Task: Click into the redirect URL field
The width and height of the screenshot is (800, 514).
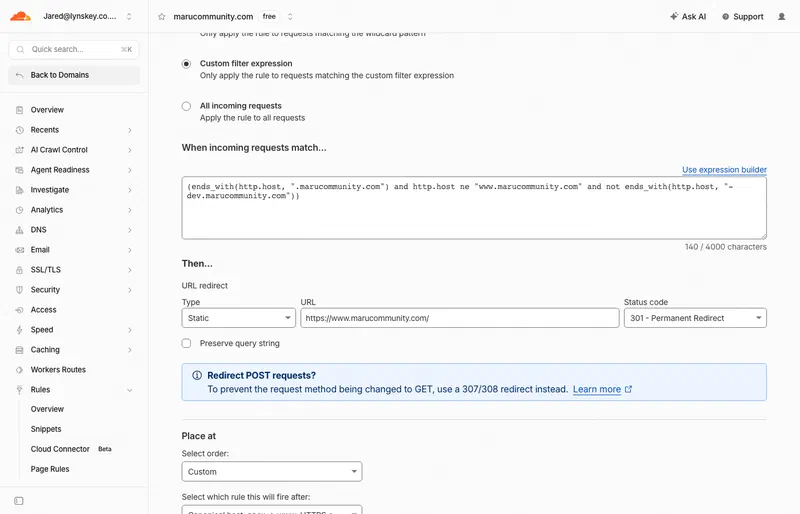Action: point(460,318)
